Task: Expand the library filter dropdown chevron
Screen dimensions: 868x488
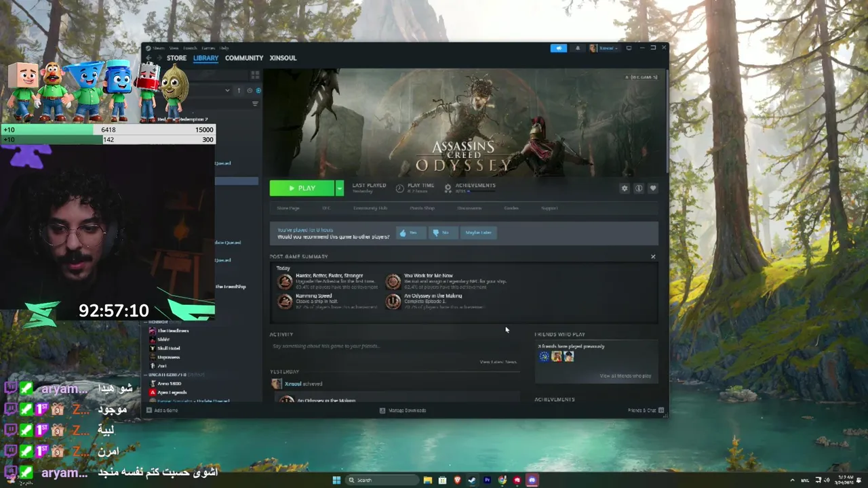Action: [227, 90]
